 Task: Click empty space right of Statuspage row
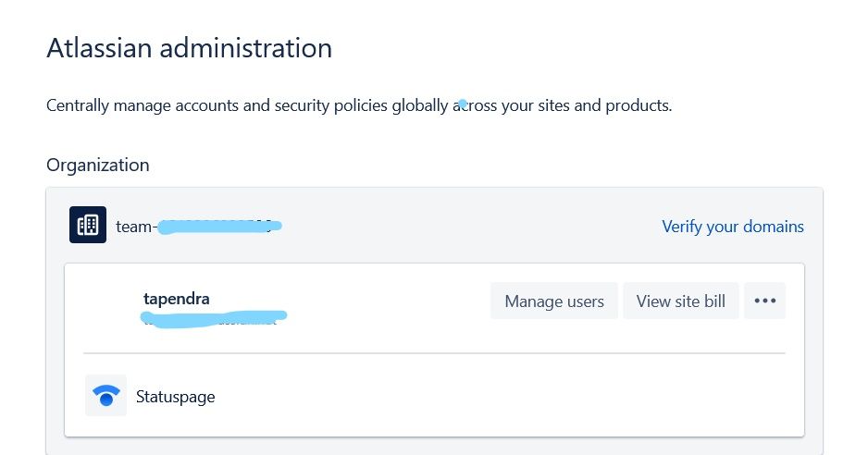tap(509, 397)
